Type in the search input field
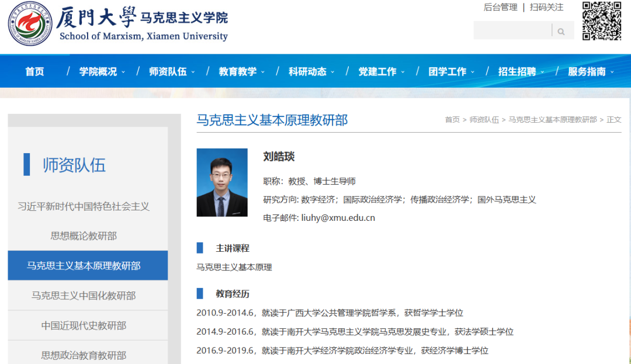The width and height of the screenshot is (631, 364). pyautogui.click(x=512, y=31)
